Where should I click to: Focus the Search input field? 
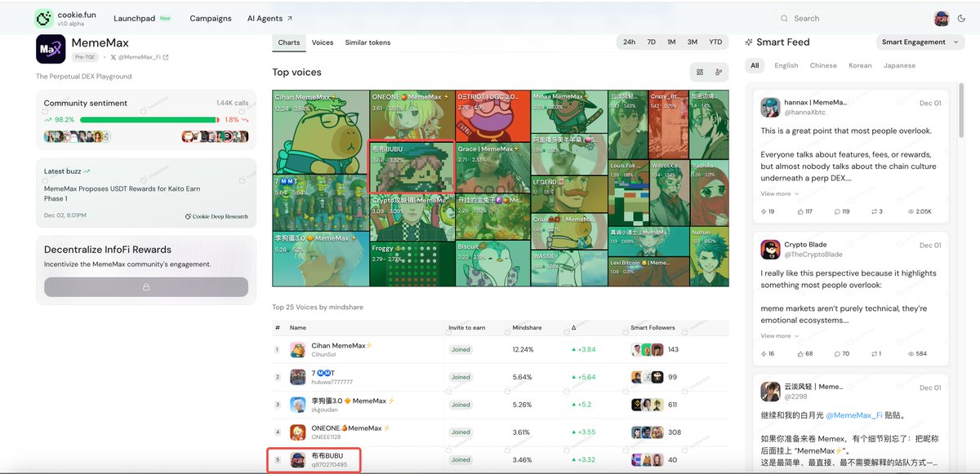point(850,18)
